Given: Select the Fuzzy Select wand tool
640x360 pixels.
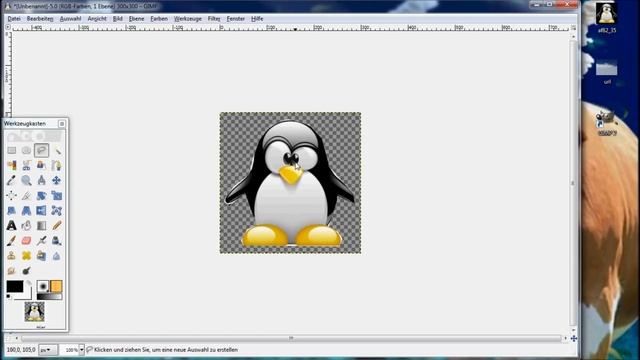Looking at the screenshot, I should click(57, 151).
